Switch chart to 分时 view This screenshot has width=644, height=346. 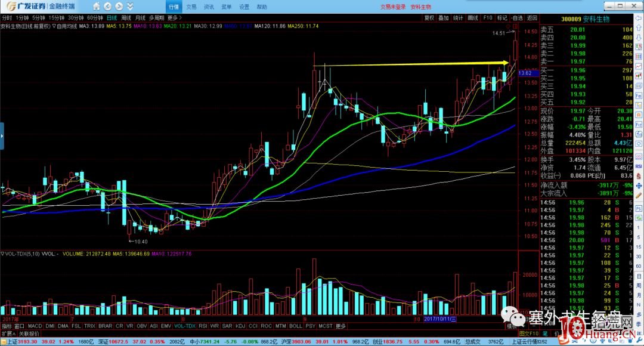[x=7, y=18]
